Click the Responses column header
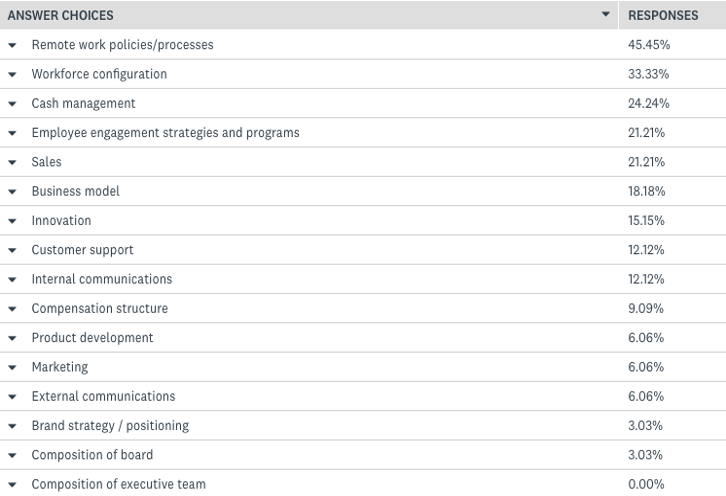Screen dimensions: 726x496 point(663,15)
